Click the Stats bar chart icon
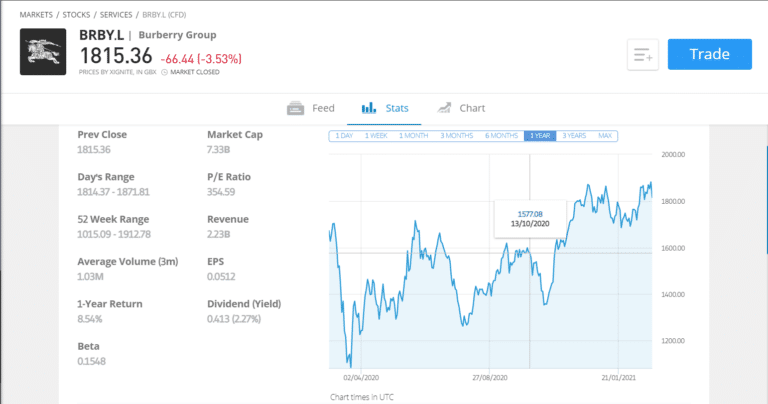The width and height of the screenshot is (768, 404). [x=369, y=108]
